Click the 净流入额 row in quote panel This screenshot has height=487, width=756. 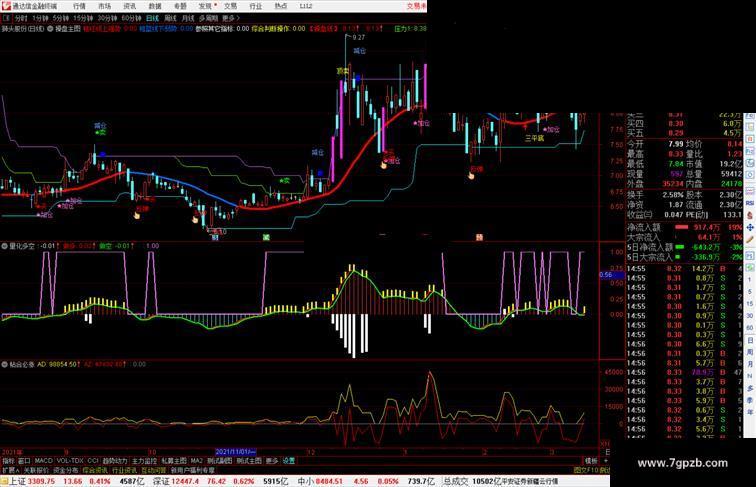(x=685, y=227)
